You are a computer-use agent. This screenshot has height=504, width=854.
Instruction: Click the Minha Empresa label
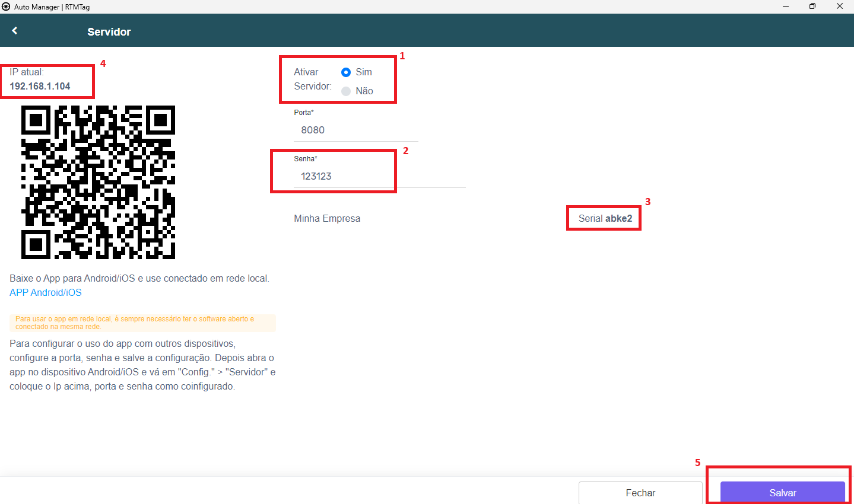coord(327,218)
